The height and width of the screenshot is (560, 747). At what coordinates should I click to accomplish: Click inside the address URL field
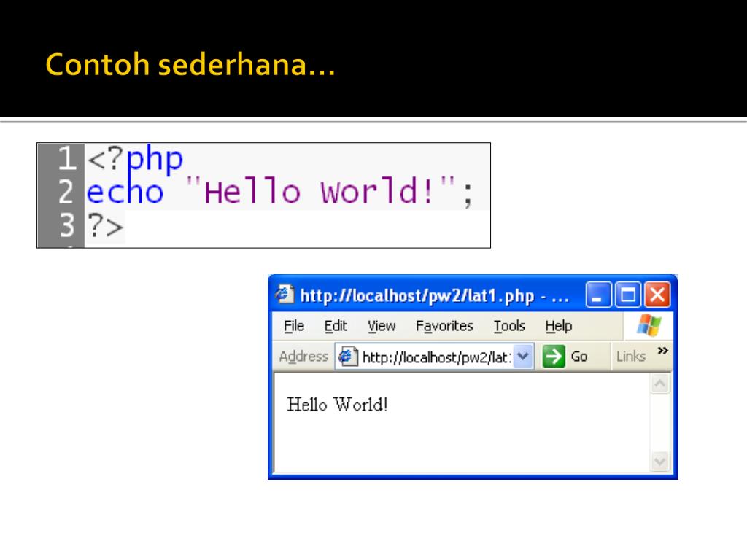coord(436,357)
